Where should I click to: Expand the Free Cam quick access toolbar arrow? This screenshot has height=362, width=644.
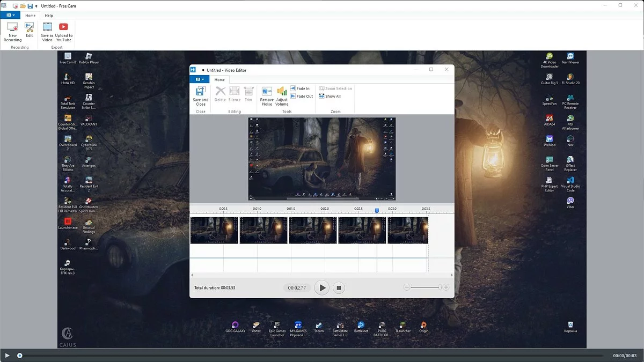(x=36, y=5)
